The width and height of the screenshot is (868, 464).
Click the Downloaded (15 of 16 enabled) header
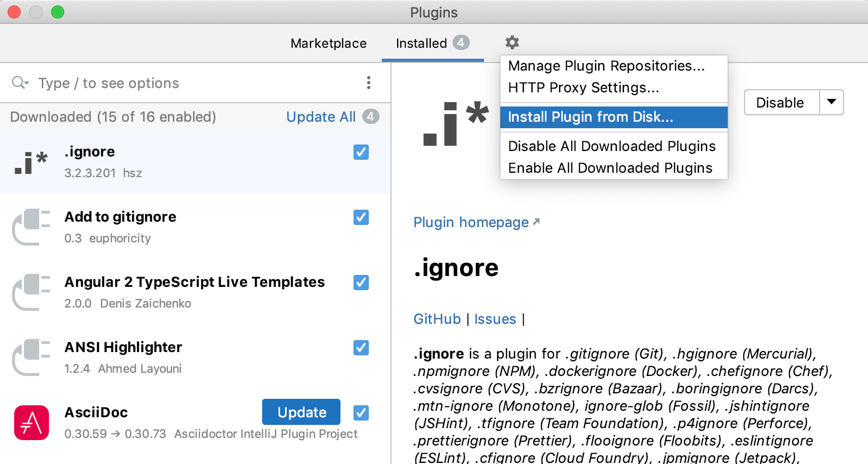(113, 117)
